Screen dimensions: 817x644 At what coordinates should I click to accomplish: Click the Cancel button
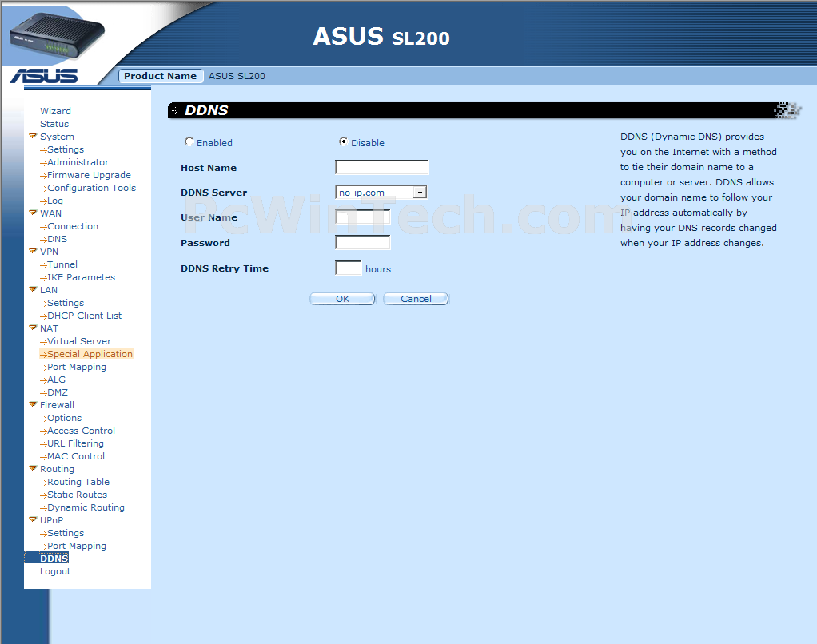[x=416, y=299]
